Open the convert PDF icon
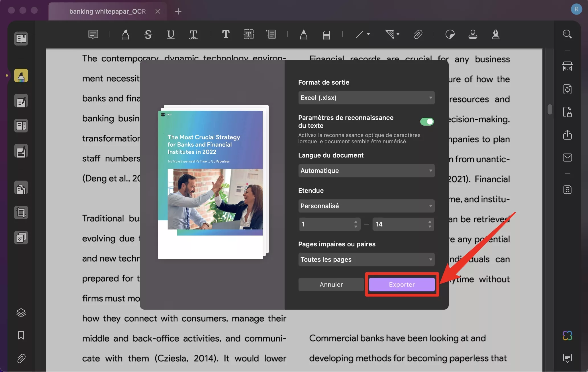588x372 pixels. click(x=567, y=89)
